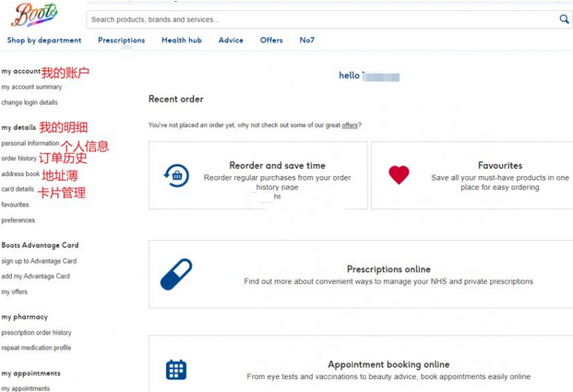Open prescription order history
Screen dimensions: 573x392
36,332
